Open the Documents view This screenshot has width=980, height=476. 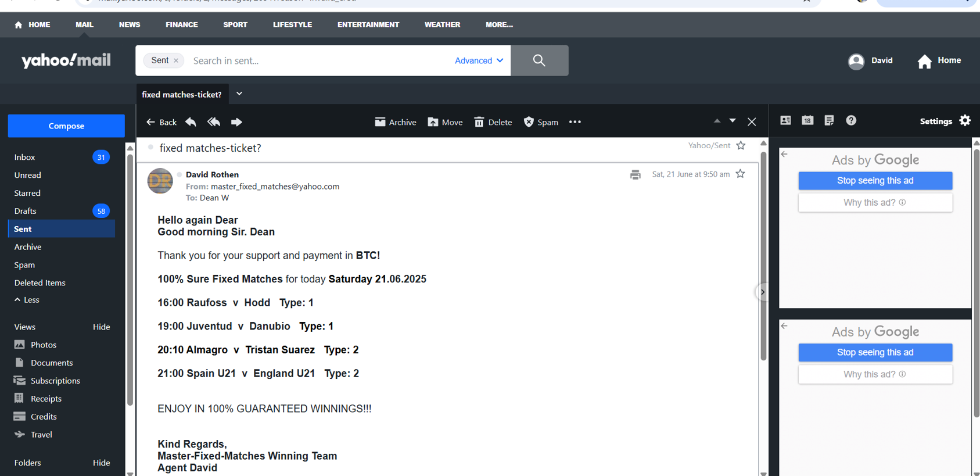point(44,363)
